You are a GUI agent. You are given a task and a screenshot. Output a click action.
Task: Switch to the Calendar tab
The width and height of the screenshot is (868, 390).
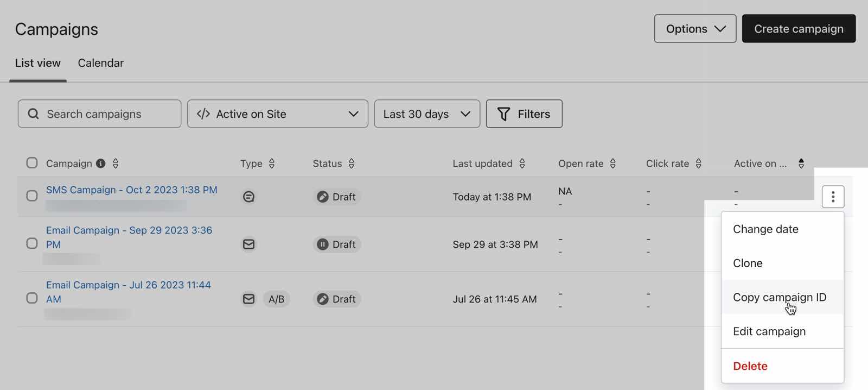coord(100,63)
